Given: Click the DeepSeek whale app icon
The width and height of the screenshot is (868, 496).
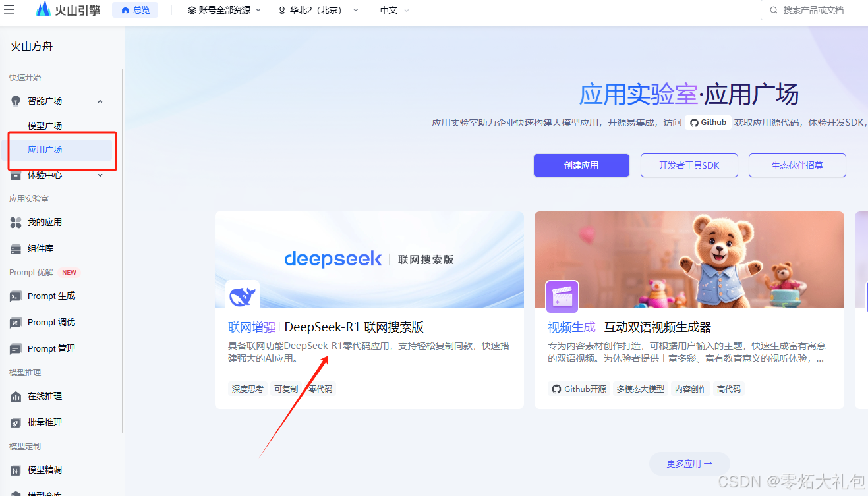Looking at the screenshot, I should (x=243, y=296).
